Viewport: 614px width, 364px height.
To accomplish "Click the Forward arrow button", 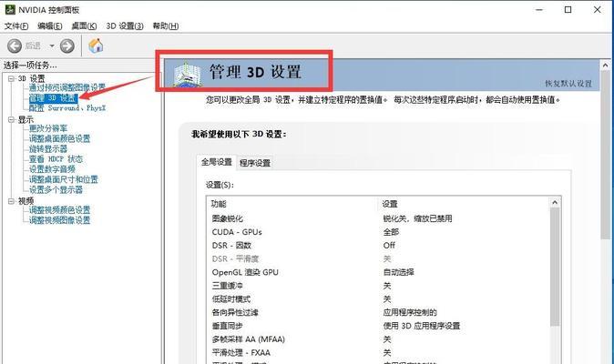I will [67, 46].
